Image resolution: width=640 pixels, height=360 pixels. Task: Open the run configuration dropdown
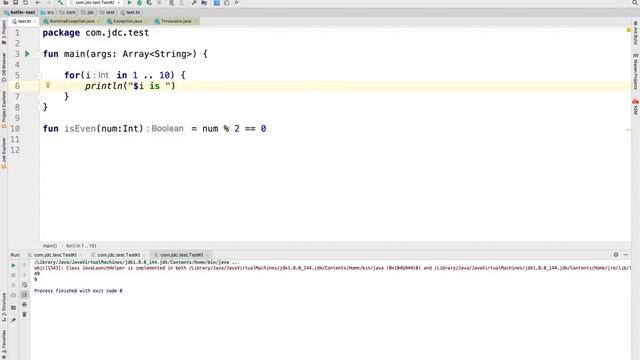point(95,2)
